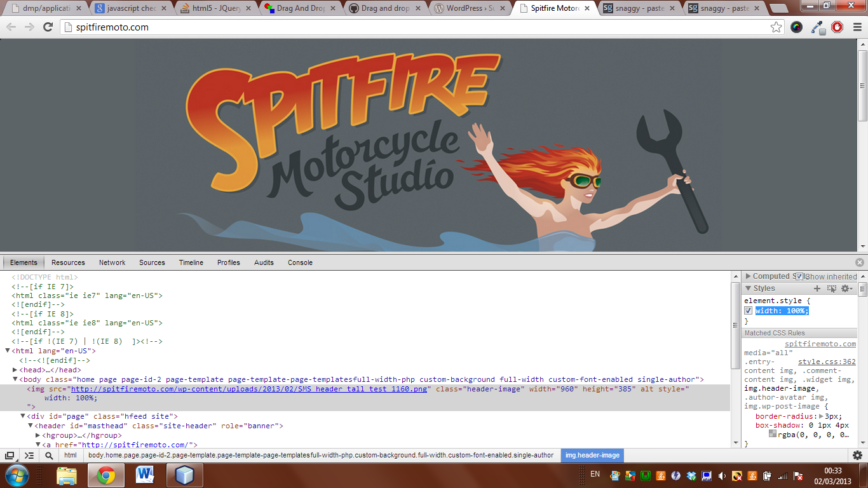Go back using browser back arrow

(11, 27)
